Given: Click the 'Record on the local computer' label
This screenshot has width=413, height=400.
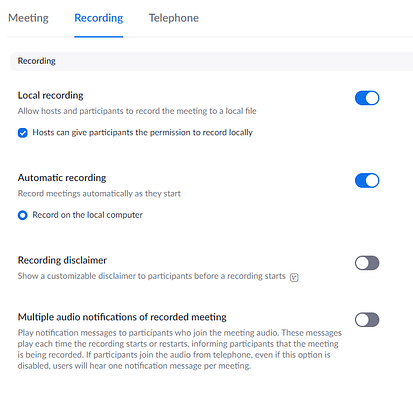Looking at the screenshot, I should pyautogui.click(x=87, y=215).
